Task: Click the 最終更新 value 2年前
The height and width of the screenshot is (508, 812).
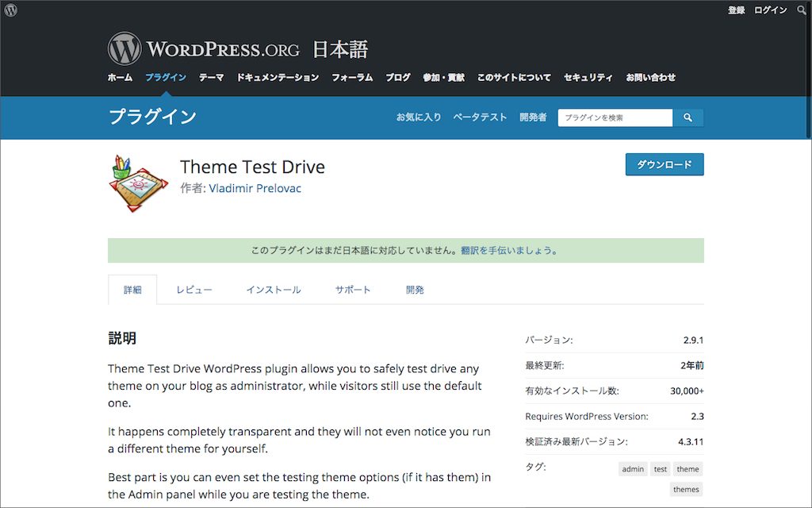Action: tap(691, 365)
